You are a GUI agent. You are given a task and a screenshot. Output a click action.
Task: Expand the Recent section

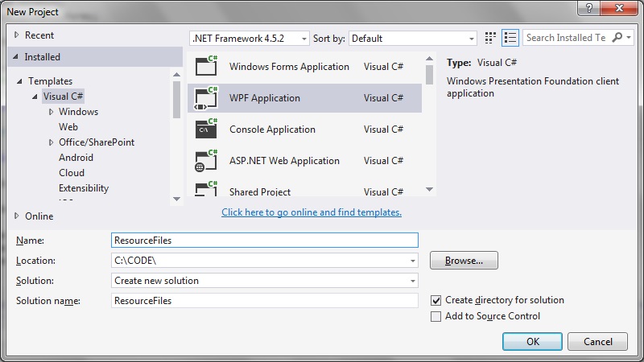pyautogui.click(x=16, y=35)
